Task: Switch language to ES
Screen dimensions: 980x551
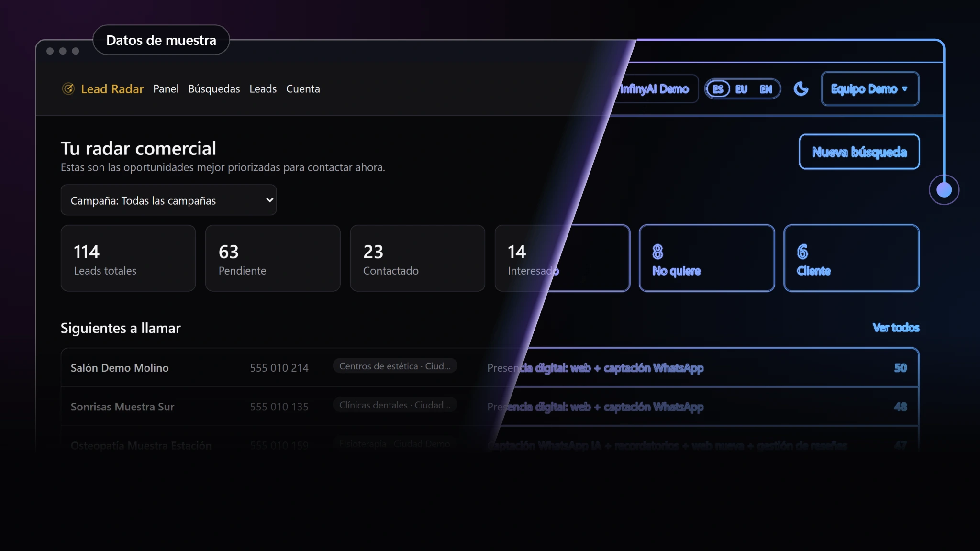Action: 718,89
